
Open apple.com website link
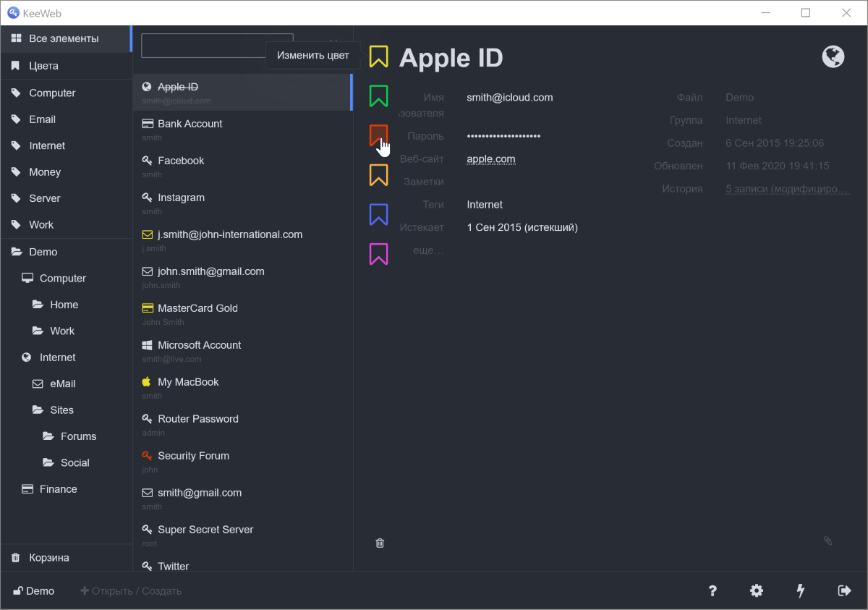pos(491,159)
